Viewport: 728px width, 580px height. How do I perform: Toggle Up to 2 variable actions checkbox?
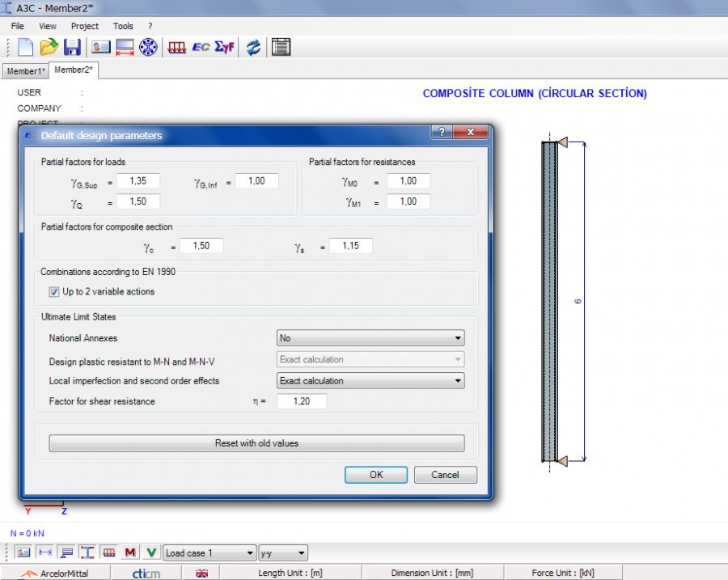(x=54, y=292)
